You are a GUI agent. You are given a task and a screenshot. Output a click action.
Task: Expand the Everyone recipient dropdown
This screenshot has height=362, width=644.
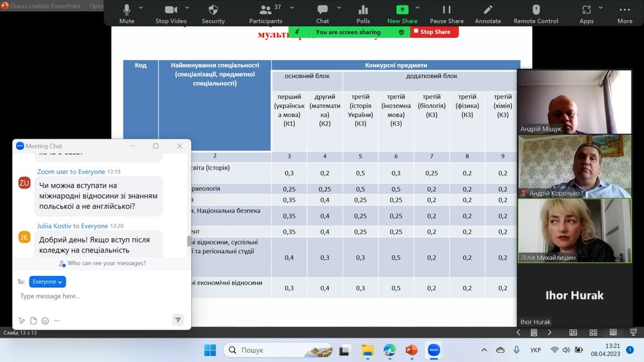tap(47, 282)
